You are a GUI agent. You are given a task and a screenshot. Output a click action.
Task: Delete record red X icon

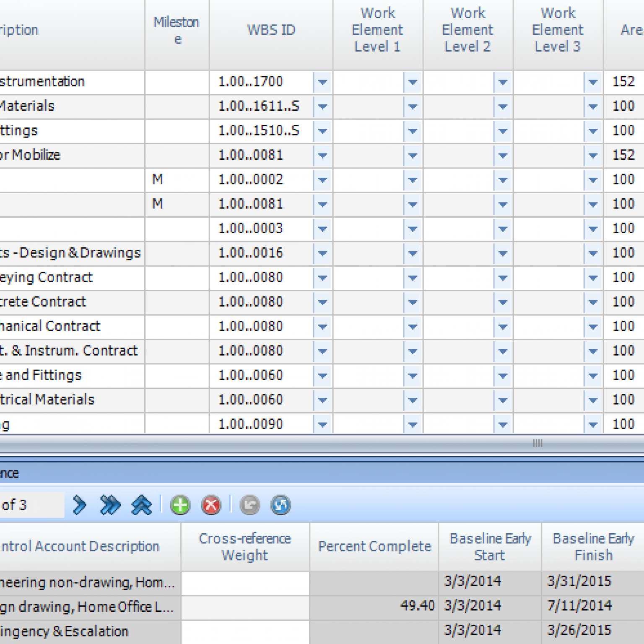(x=211, y=505)
